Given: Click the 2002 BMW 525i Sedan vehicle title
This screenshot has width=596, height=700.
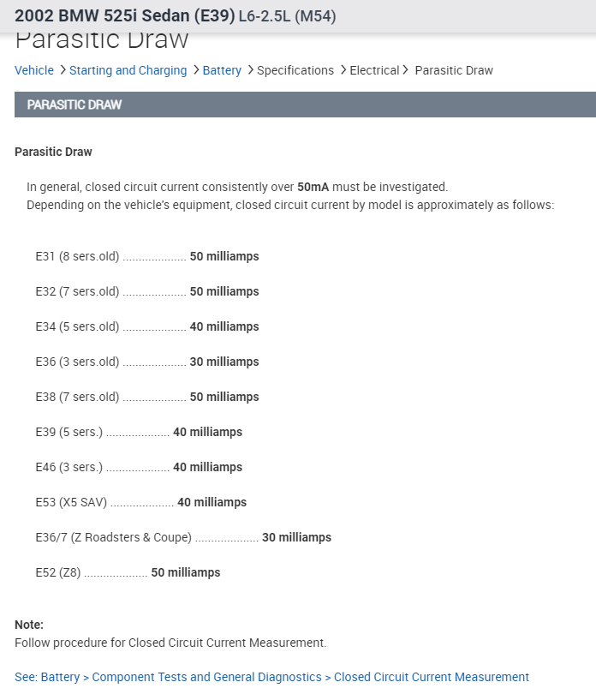Looking at the screenshot, I should coord(124,16).
